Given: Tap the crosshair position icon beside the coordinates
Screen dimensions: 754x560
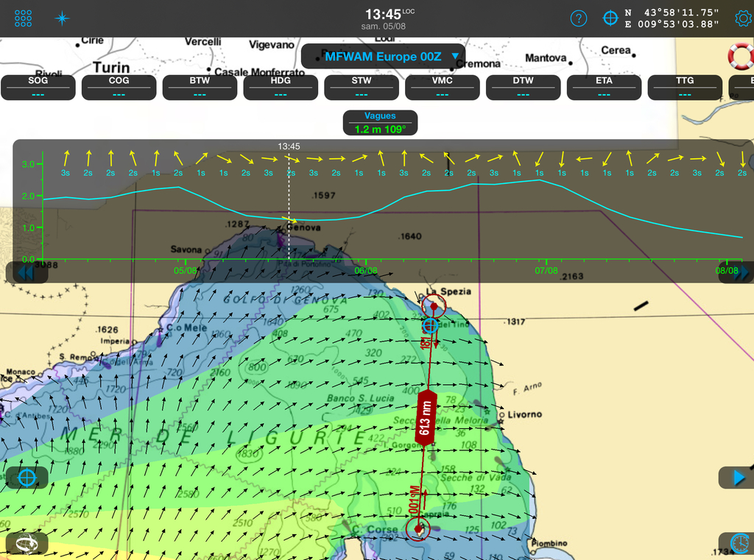Looking at the screenshot, I should pyautogui.click(x=610, y=18).
